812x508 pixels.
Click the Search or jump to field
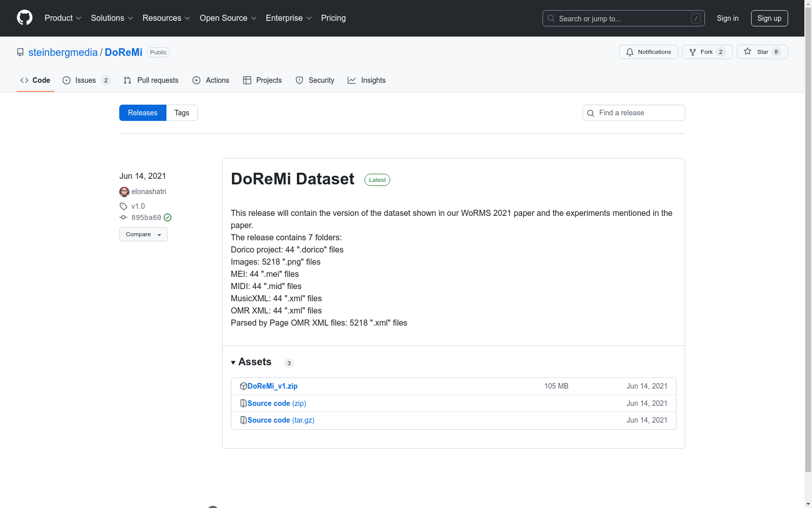[624, 18]
